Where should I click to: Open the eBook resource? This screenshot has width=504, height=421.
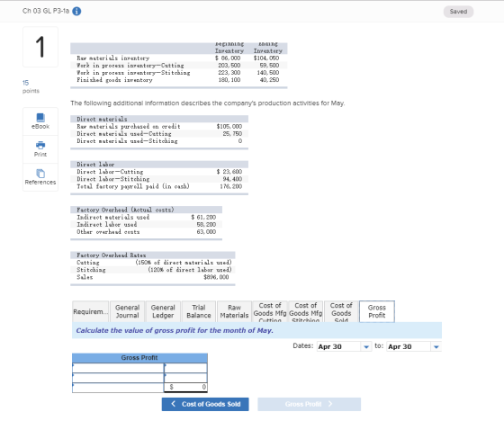point(40,121)
